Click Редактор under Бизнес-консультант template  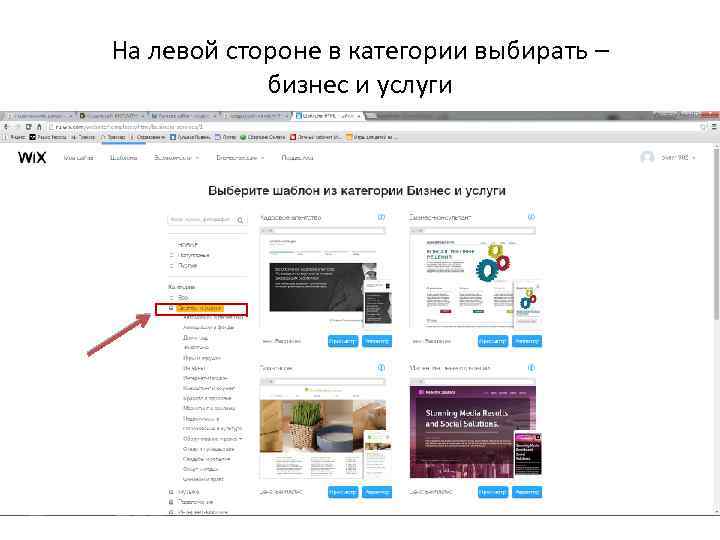pyautogui.click(x=527, y=341)
